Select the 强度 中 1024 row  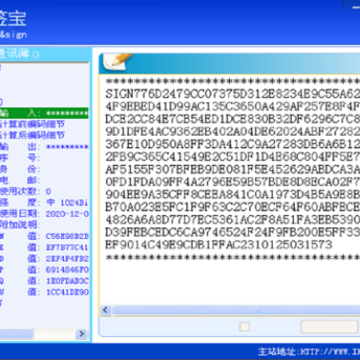pyautogui.click(x=44, y=203)
